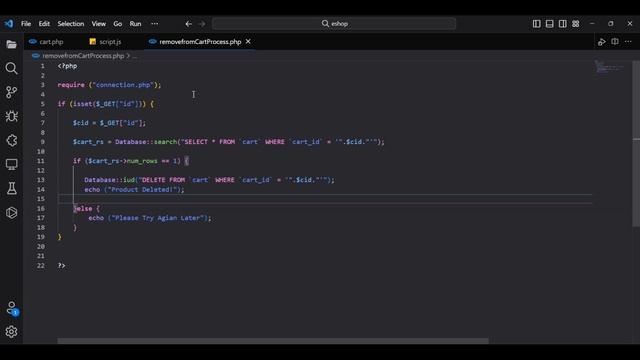This screenshot has width=640, height=360.
Task: Click the echo "Product Deleted!" line
Action: tap(134, 189)
